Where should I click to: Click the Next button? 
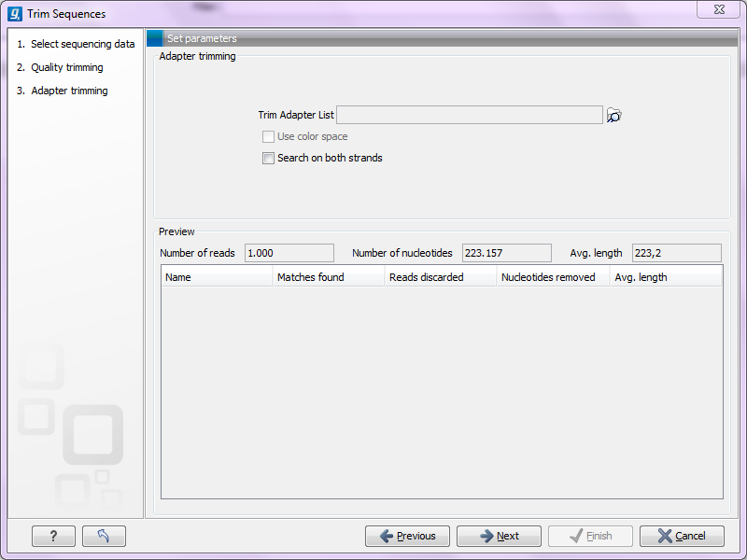click(499, 536)
